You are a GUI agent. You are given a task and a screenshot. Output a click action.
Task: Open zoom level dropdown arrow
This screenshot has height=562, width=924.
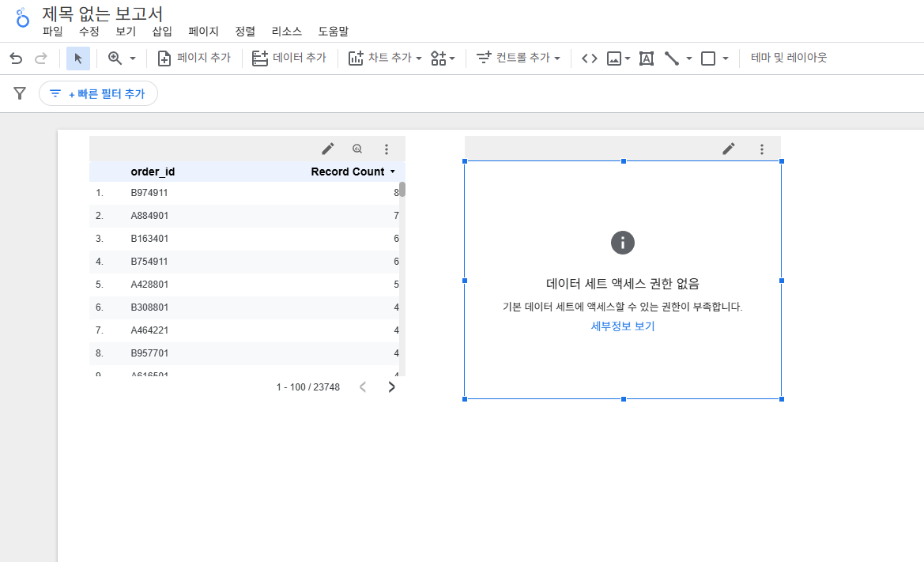[133, 58]
